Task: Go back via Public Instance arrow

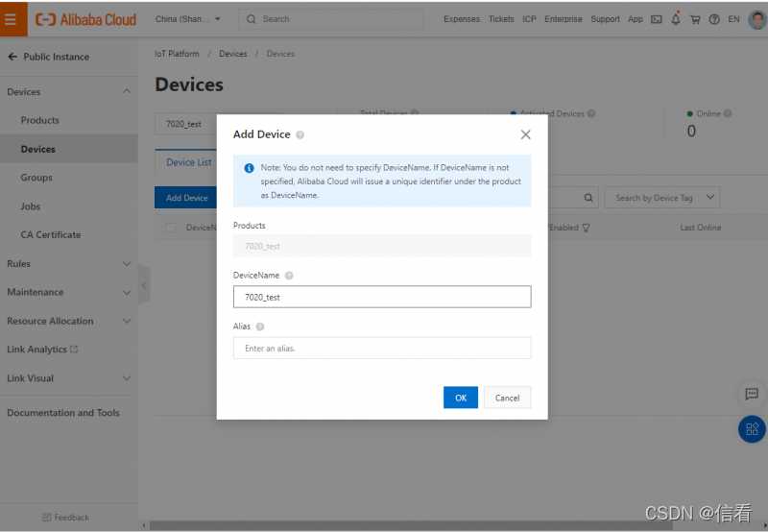Action: pos(12,57)
